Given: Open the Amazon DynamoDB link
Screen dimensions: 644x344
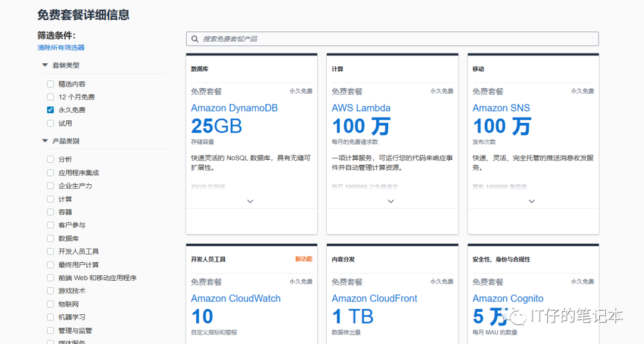Looking at the screenshot, I should point(234,108).
